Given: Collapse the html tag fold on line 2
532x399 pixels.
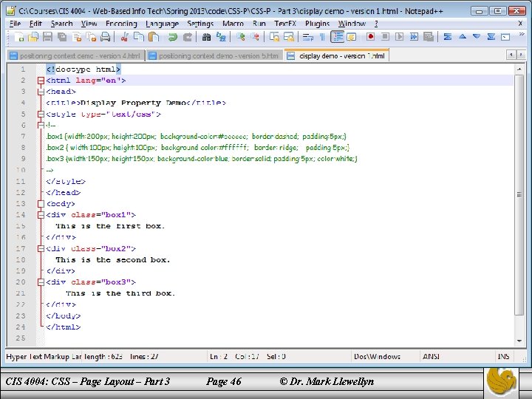Looking at the screenshot, I should coord(41,80).
